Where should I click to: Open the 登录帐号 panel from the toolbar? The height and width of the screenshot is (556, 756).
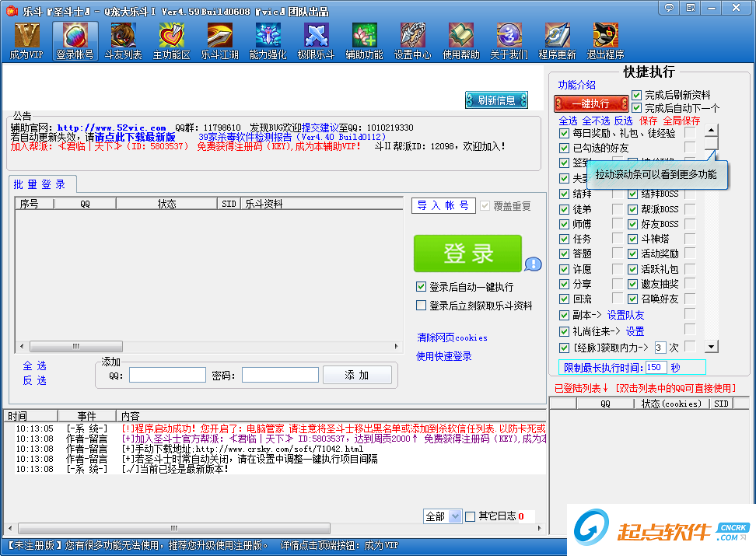[x=75, y=40]
